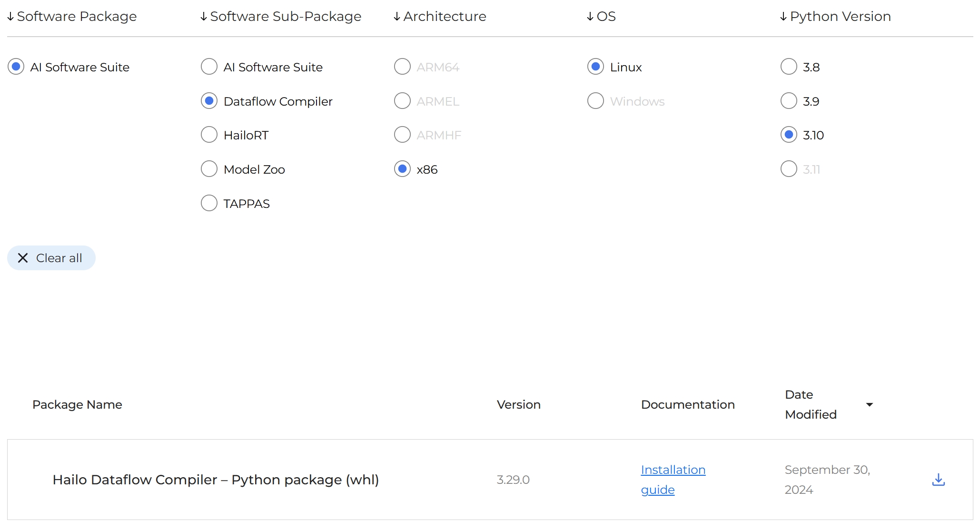
Task: Choose the Model Zoo sub-package option
Action: click(209, 169)
